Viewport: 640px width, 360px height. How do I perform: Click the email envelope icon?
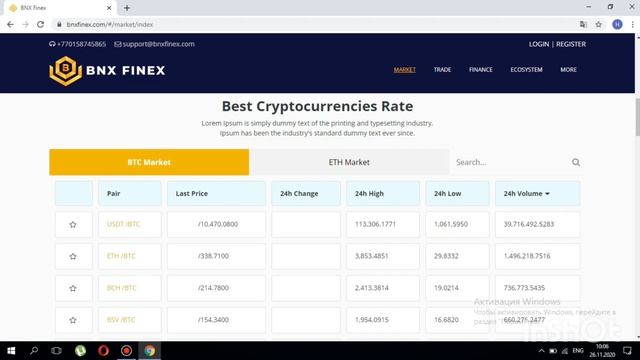point(118,44)
